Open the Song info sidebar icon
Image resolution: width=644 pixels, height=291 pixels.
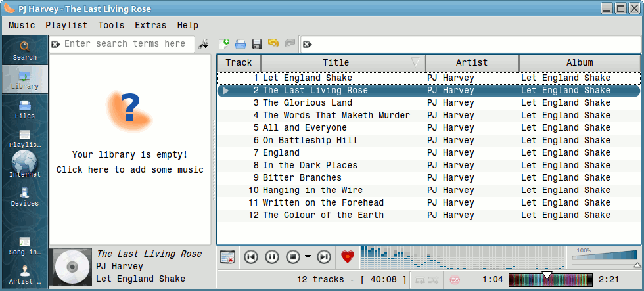coord(25,246)
